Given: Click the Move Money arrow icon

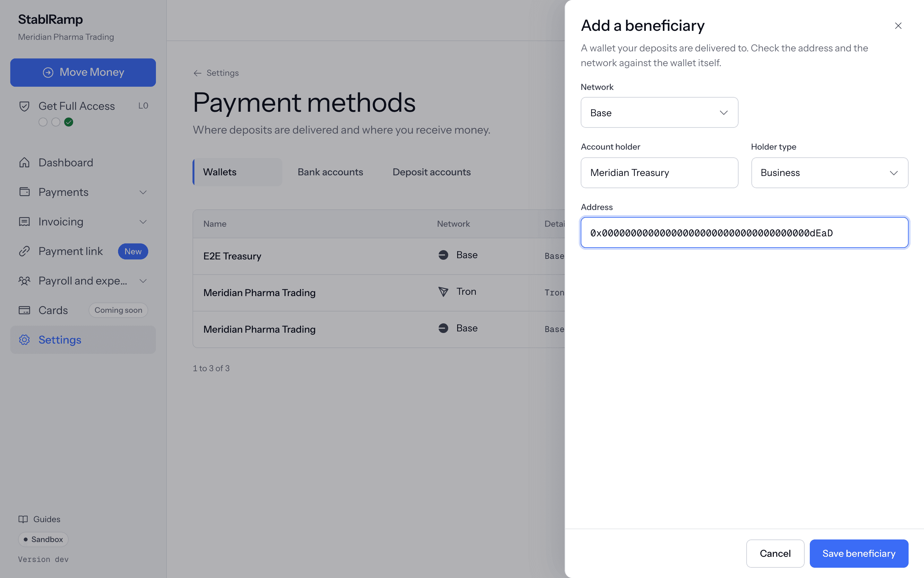Looking at the screenshot, I should (x=48, y=72).
